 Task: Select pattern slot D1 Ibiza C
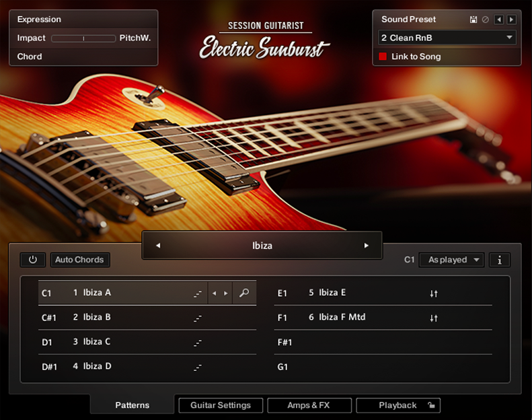point(147,342)
